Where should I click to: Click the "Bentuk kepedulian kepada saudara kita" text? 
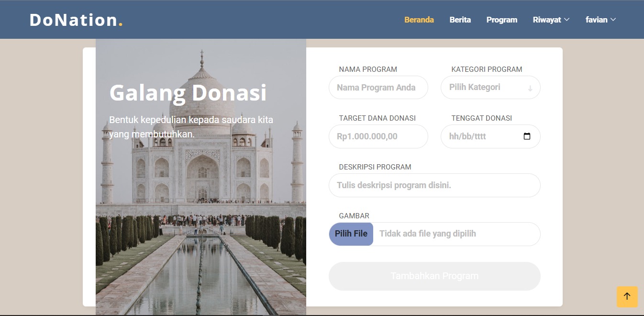[191, 120]
